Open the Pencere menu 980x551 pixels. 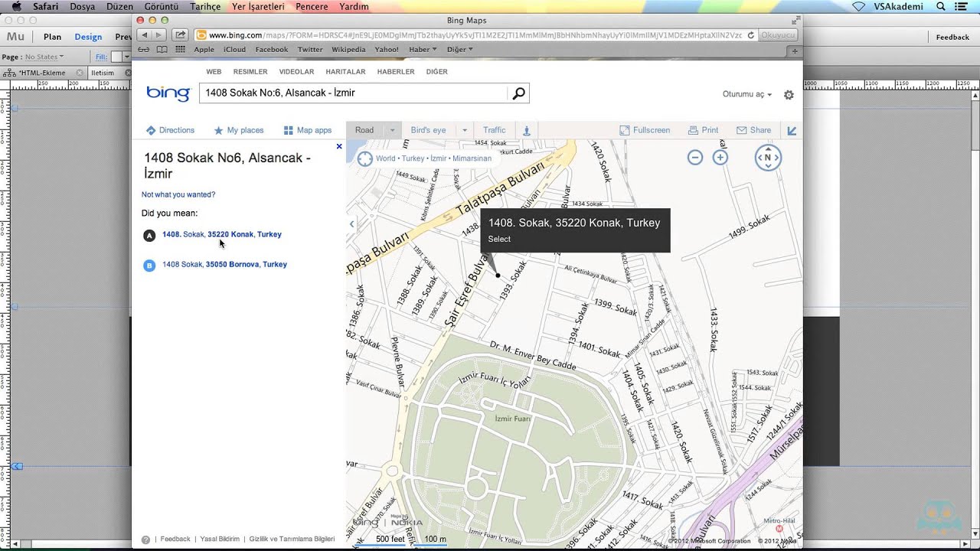pyautogui.click(x=312, y=7)
